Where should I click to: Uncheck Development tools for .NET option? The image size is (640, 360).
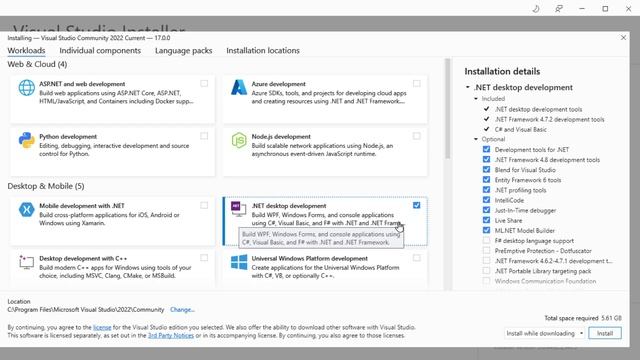click(x=486, y=149)
